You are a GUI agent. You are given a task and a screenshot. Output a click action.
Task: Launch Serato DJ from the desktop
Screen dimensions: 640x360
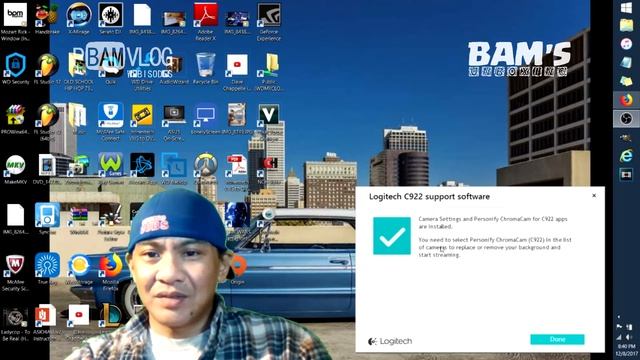pos(111,18)
